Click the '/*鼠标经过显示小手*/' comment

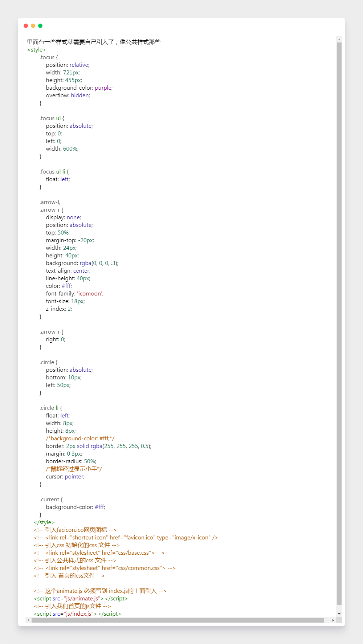click(74, 469)
